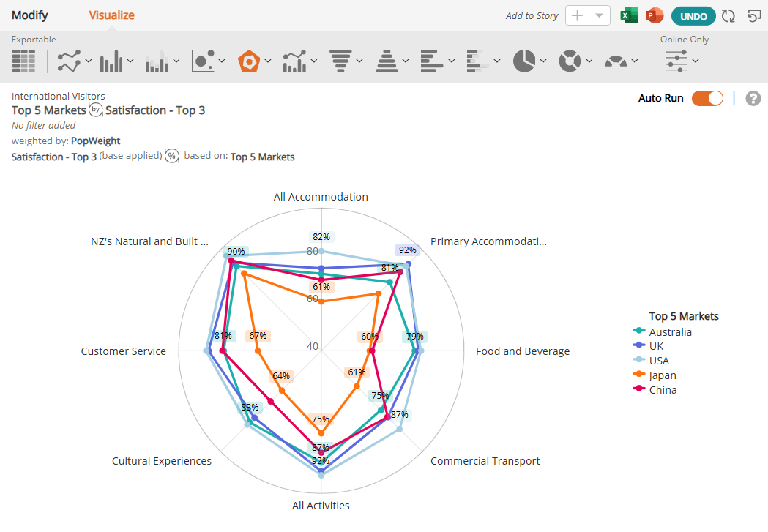Select the horizontal bar chart icon

(432, 61)
